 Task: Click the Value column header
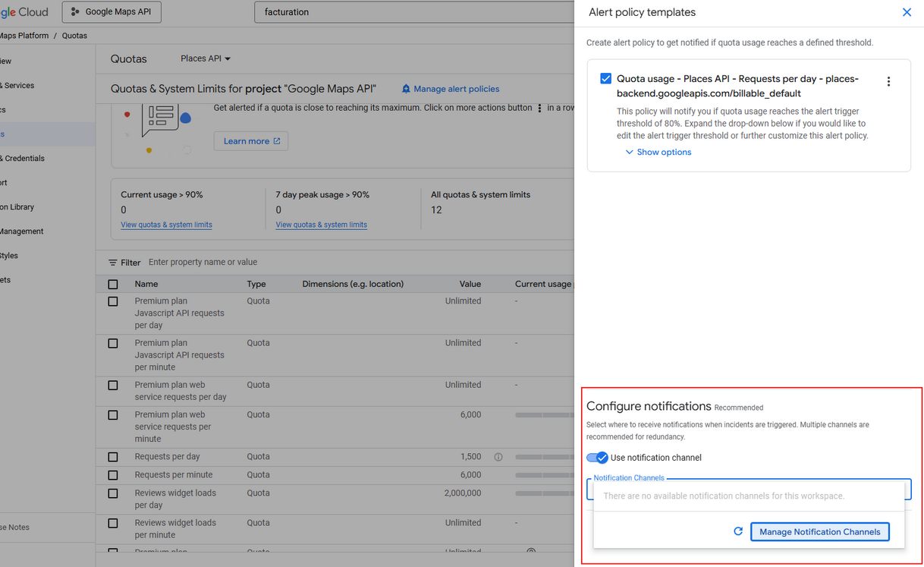pyautogui.click(x=470, y=284)
